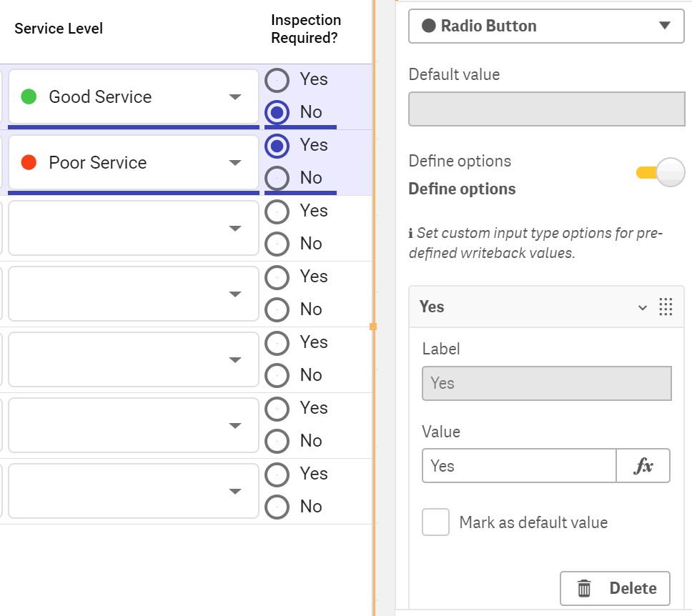The image size is (692, 616).
Task: Click the fx expression editor icon
Action: pyautogui.click(x=643, y=466)
